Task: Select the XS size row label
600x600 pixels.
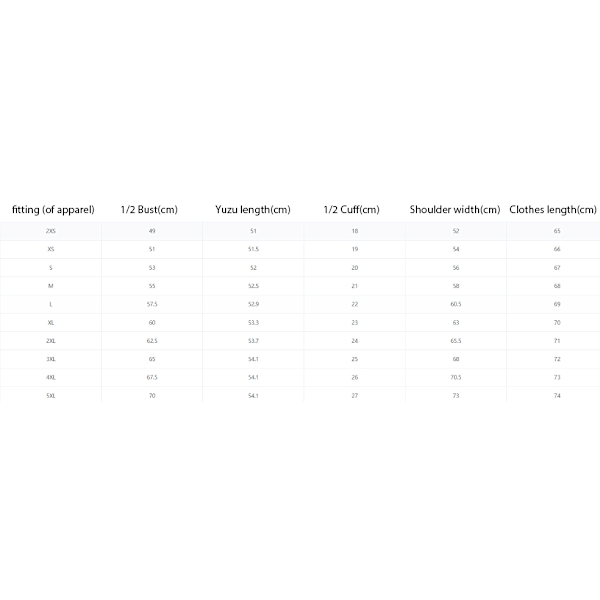Action: [51, 249]
